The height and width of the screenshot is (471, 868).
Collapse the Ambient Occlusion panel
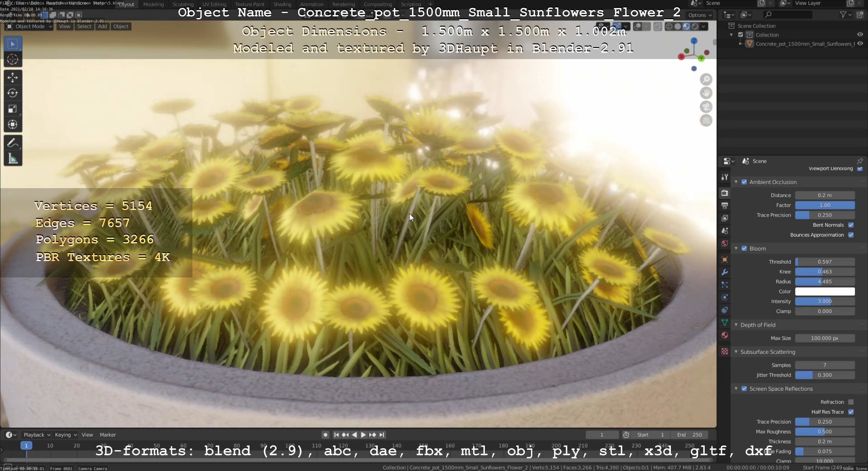736,182
